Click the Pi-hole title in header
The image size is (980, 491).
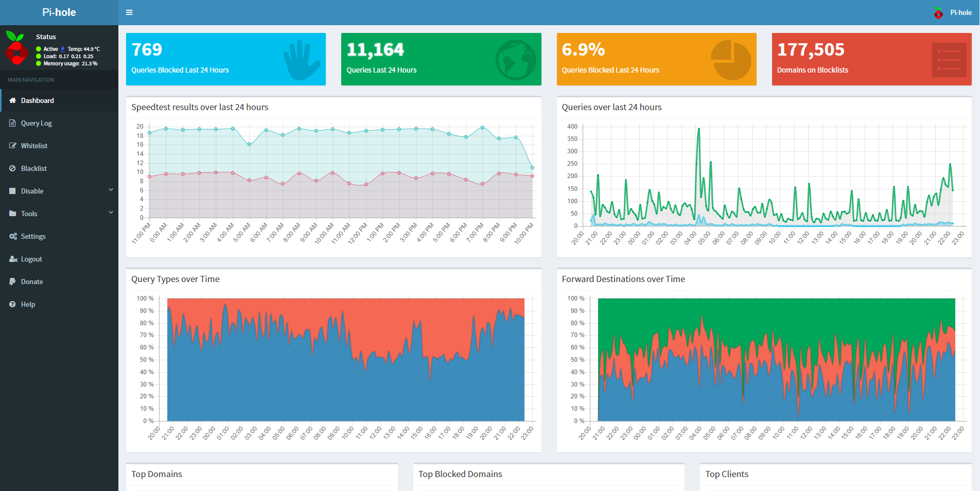tap(59, 12)
